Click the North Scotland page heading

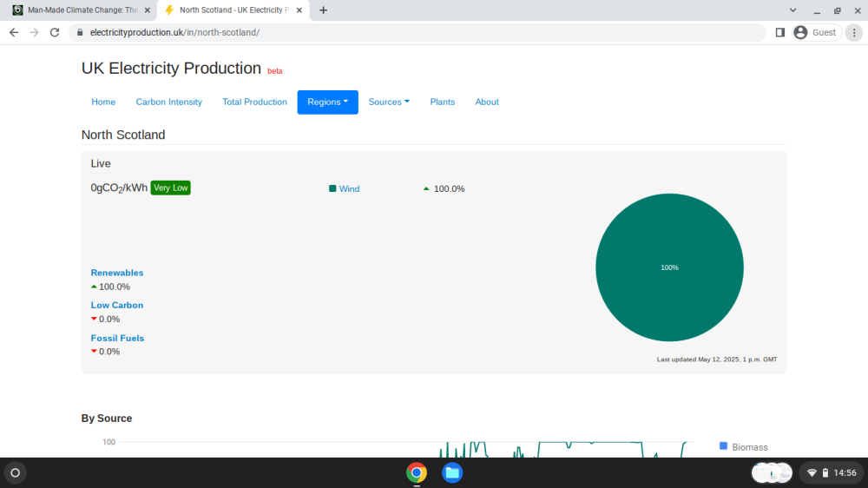pyautogui.click(x=123, y=135)
